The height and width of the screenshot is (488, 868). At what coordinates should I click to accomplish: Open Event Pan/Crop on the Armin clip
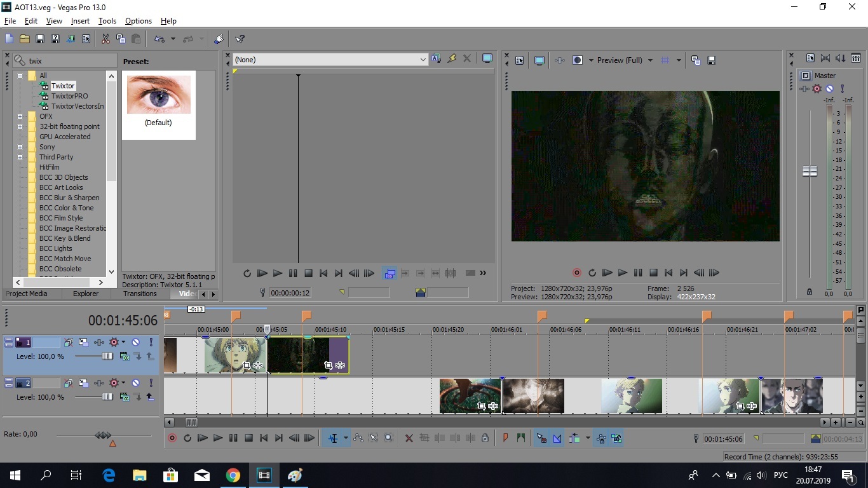click(246, 365)
